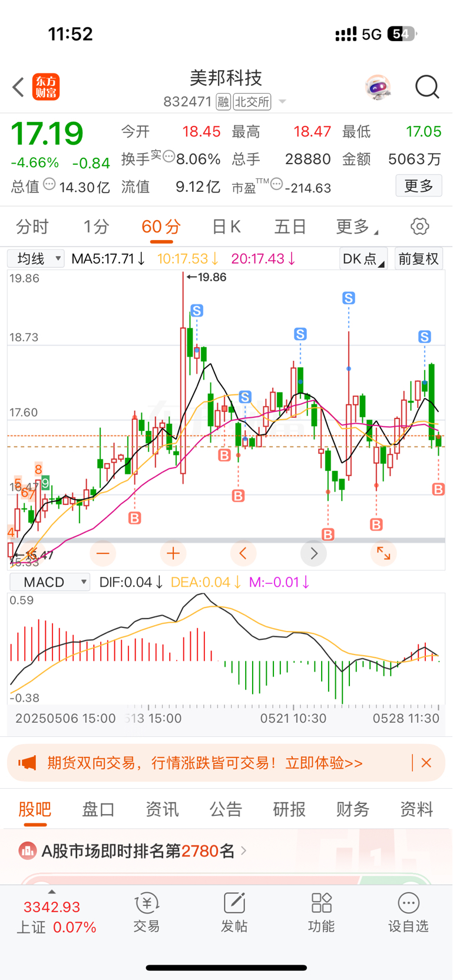Open the DK点 dropdown

(363, 258)
